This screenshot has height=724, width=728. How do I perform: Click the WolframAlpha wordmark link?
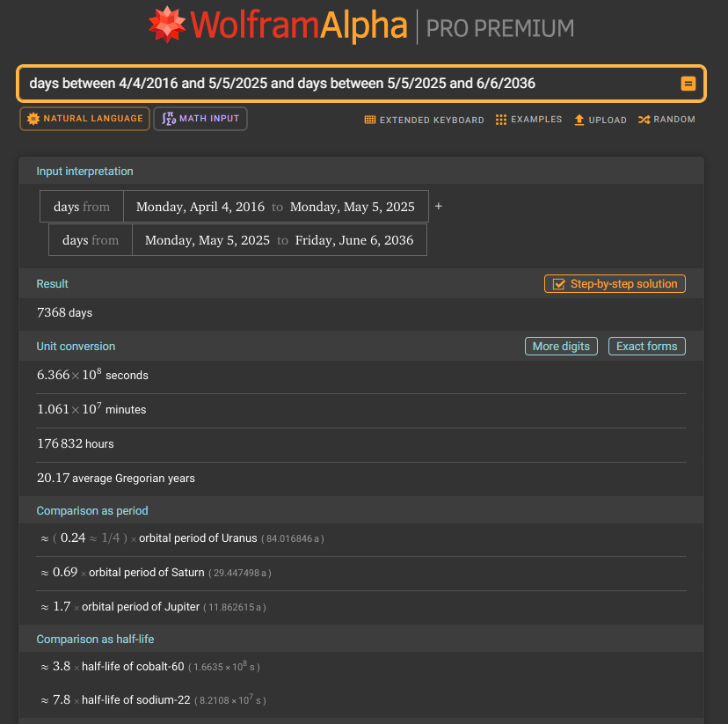pyautogui.click(x=299, y=26)
